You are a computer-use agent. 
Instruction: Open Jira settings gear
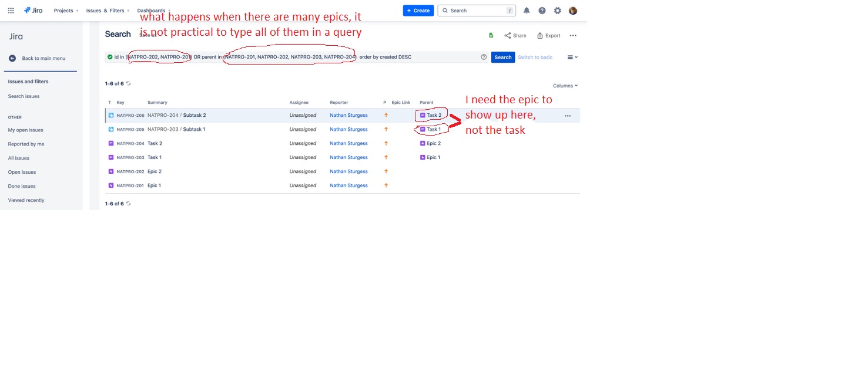pos(557,10)
